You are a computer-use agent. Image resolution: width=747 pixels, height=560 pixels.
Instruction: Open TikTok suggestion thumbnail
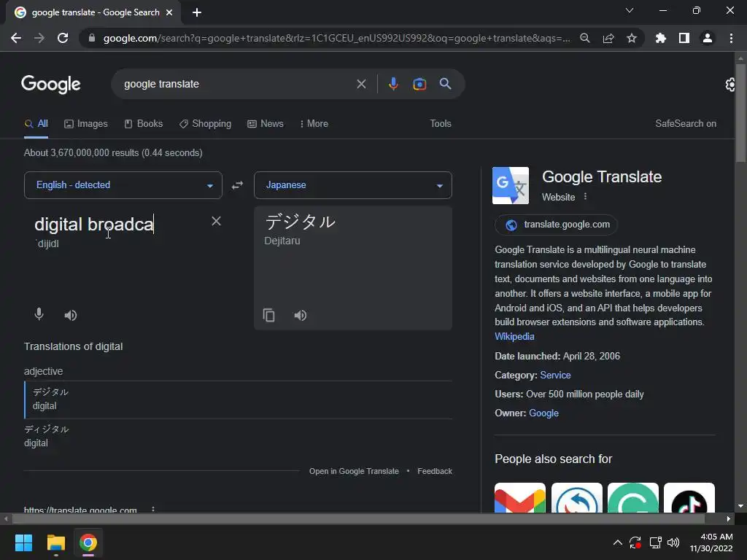tap(689, 497)
